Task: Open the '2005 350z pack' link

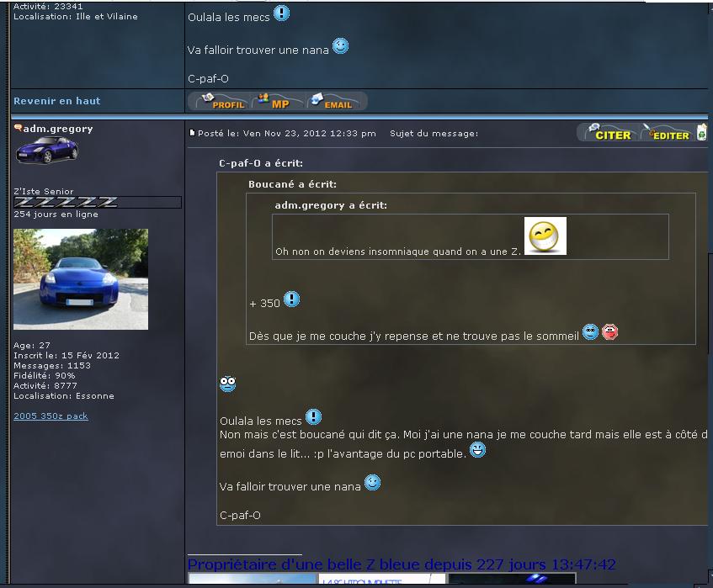Action: pyautogui.click(x=51, y=416)
